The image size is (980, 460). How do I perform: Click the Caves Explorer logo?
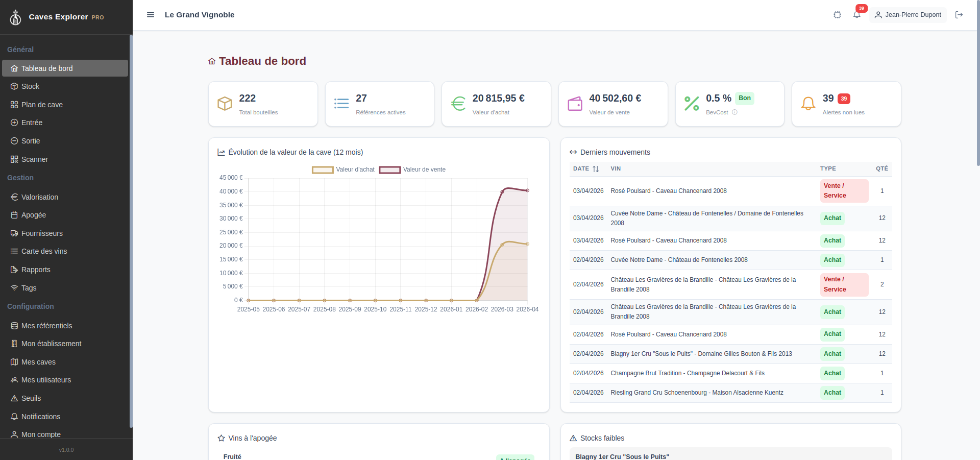(x=16, y=17)
